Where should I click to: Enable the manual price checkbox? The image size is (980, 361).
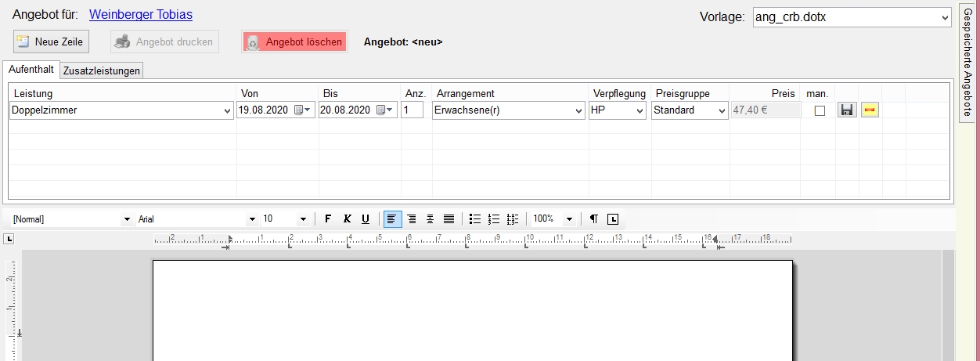(820, 111)
